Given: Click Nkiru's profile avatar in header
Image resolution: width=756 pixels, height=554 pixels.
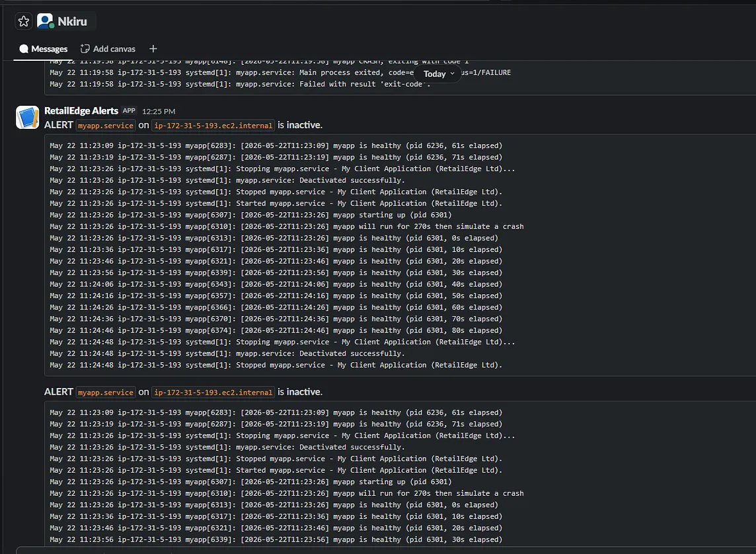Looking at the screenshot, I should 46,21.
